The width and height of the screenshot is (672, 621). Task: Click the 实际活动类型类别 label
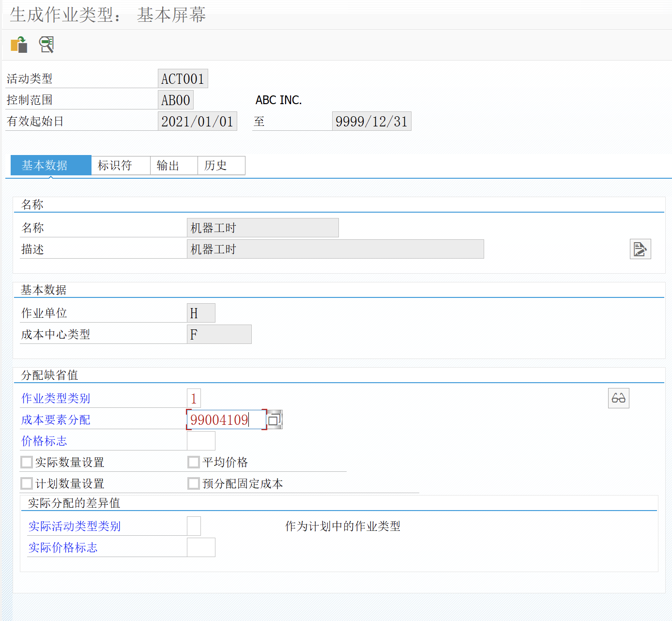pyautogui.click(x=75, y=526)
